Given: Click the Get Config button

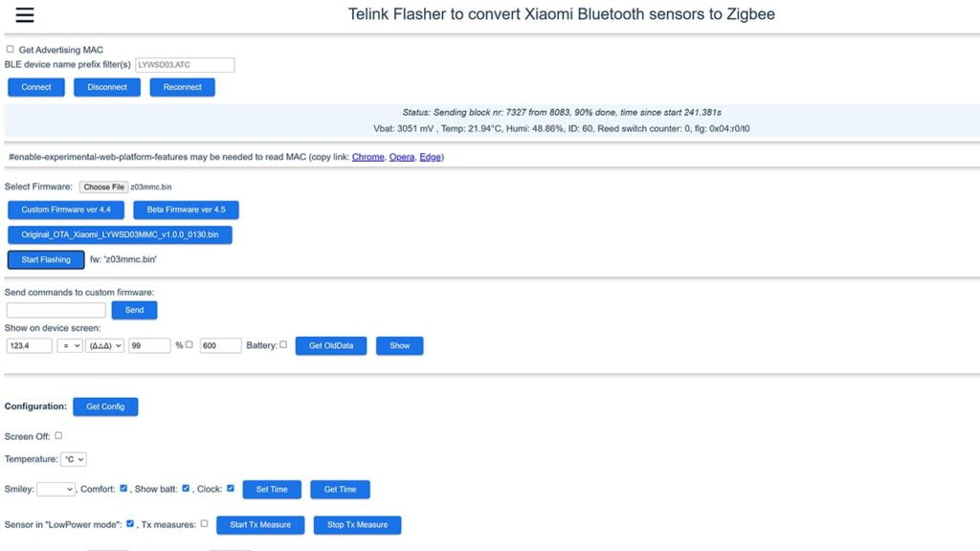Looking at the screenshot, I should (x=105, y=407).
